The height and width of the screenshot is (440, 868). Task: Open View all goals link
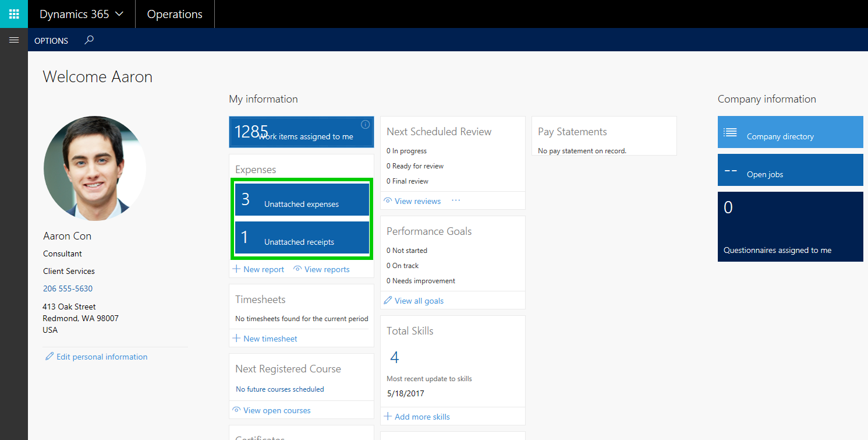coord(419,301)
